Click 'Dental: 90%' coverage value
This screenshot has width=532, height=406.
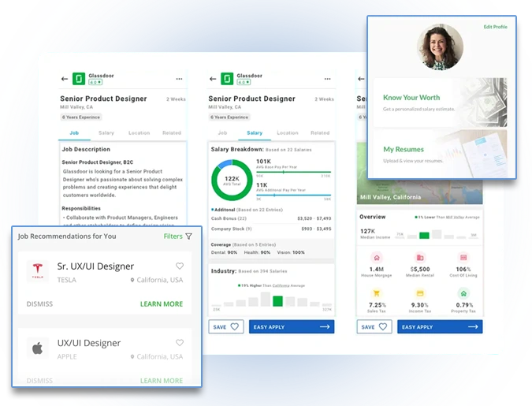(224, 252)
